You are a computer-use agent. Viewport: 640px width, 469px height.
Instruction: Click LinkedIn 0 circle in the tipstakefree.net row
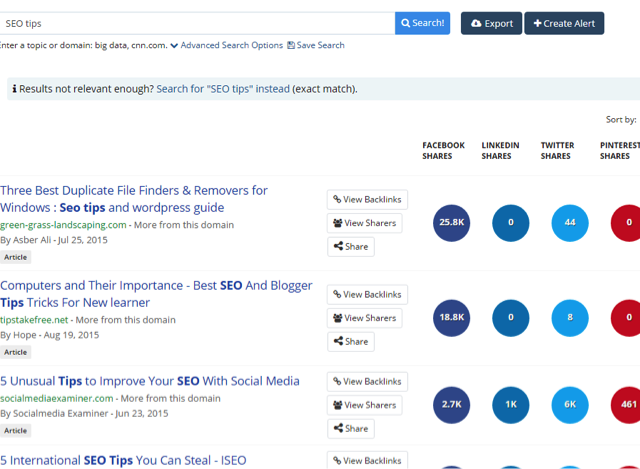coord(511,318)
